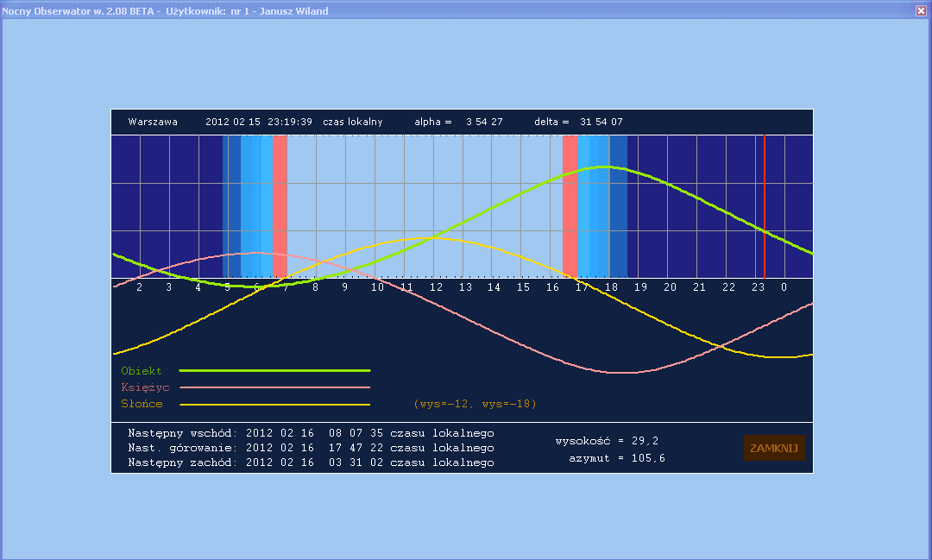The width and height of the screenshot is (932, 560).
Task: Click the 'Następny wschód' row
Action: click(311, 433)
